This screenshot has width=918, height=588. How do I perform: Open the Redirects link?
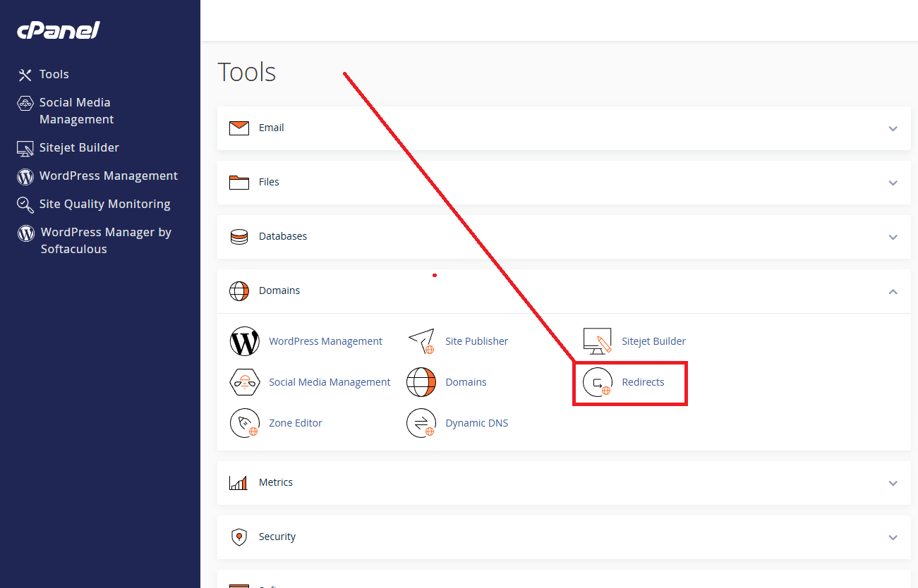(643, 382)
